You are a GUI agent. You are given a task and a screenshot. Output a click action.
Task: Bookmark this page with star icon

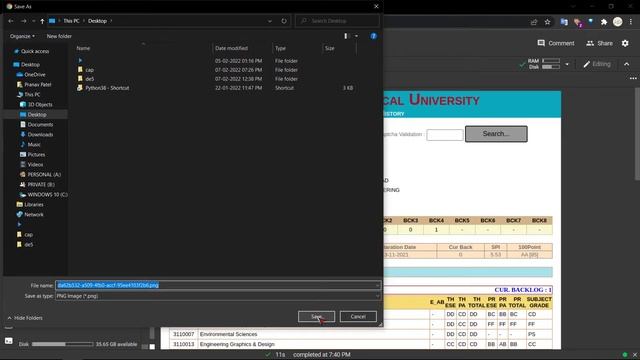pyautogui.click(x=547, y=22)
